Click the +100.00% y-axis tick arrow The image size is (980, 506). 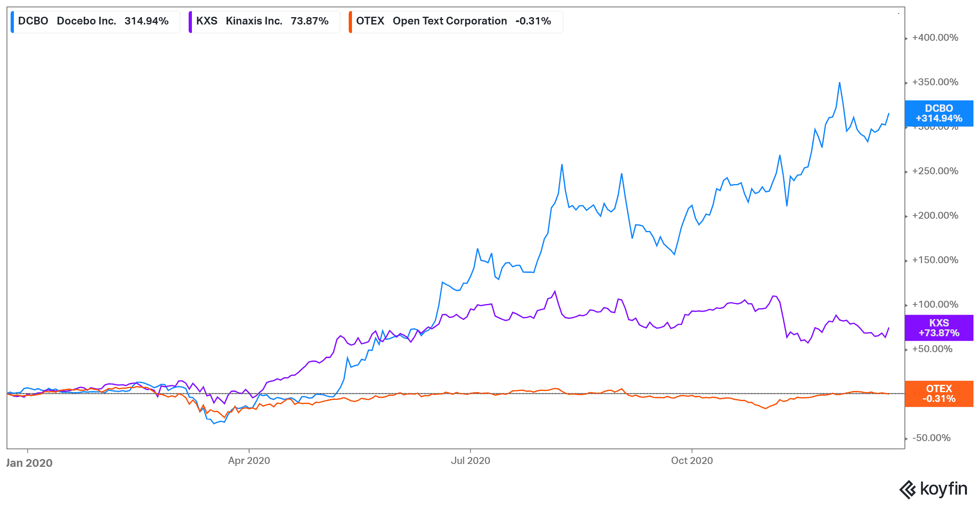(906, 305)
